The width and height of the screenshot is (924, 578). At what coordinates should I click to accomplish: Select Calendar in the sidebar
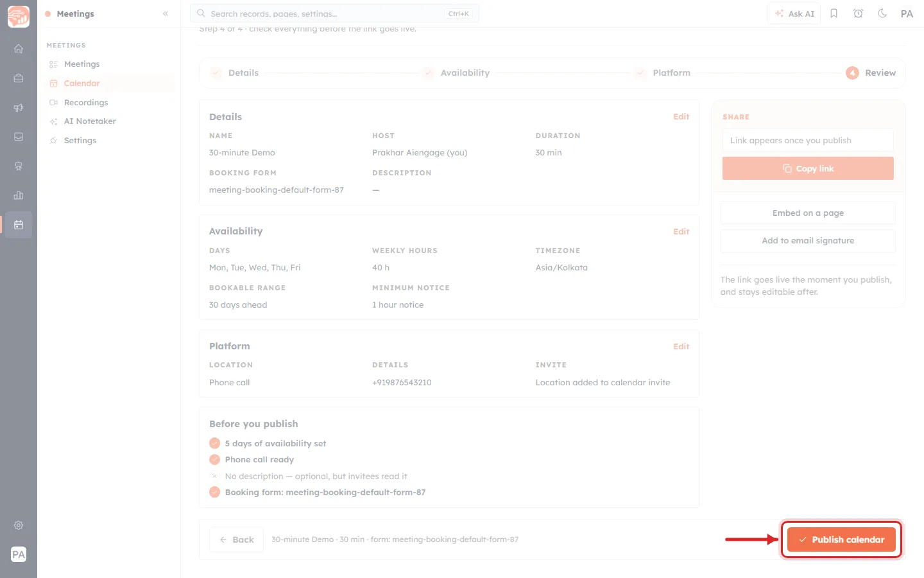109,83
